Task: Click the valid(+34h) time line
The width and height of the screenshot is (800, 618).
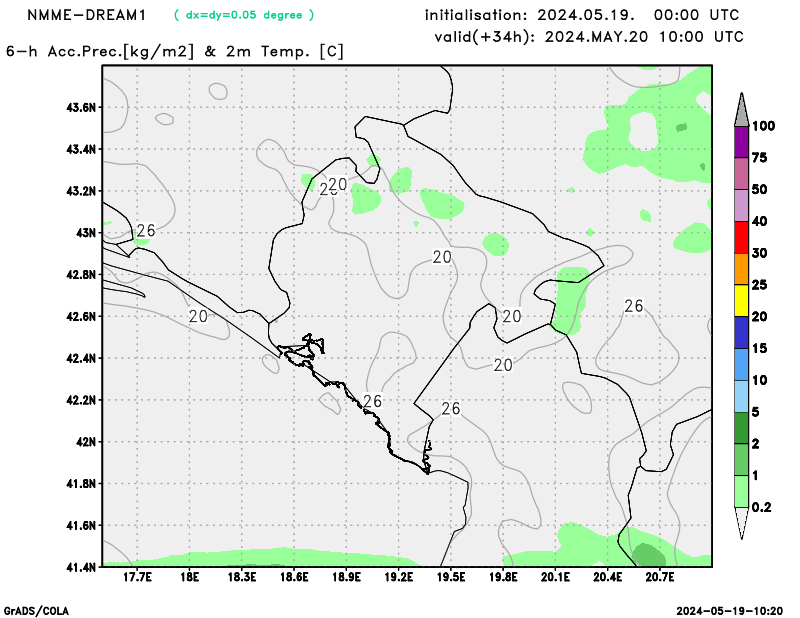Action: pos(589,37)
